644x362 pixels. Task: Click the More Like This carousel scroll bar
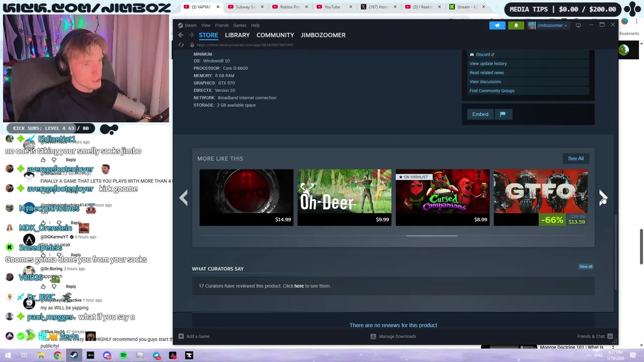[432, 235]
